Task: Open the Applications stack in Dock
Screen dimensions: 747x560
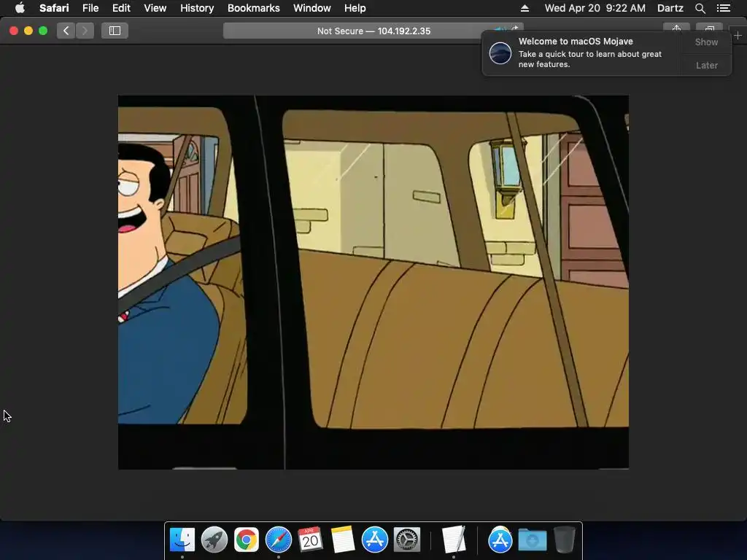Action: (500, 540)
